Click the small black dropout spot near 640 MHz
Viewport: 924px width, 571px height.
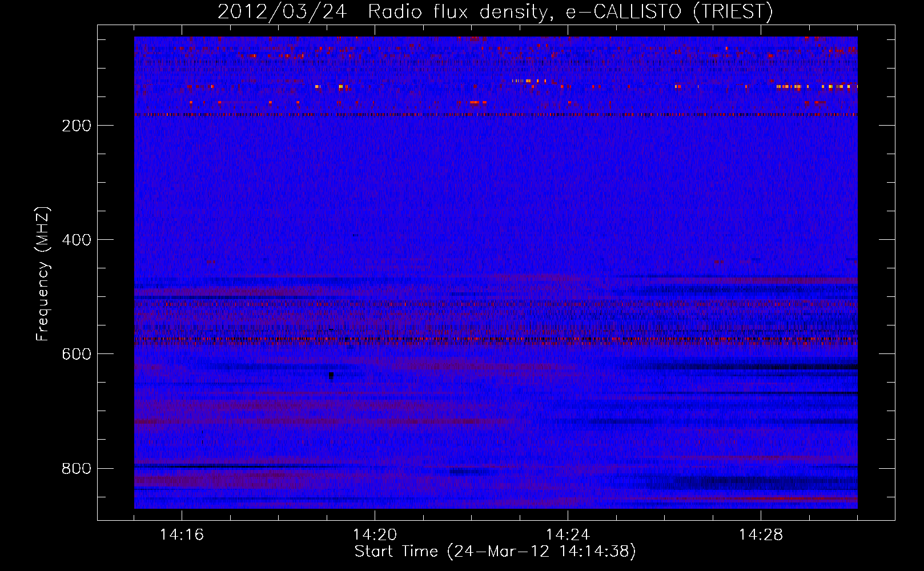[x=331, y=376]
